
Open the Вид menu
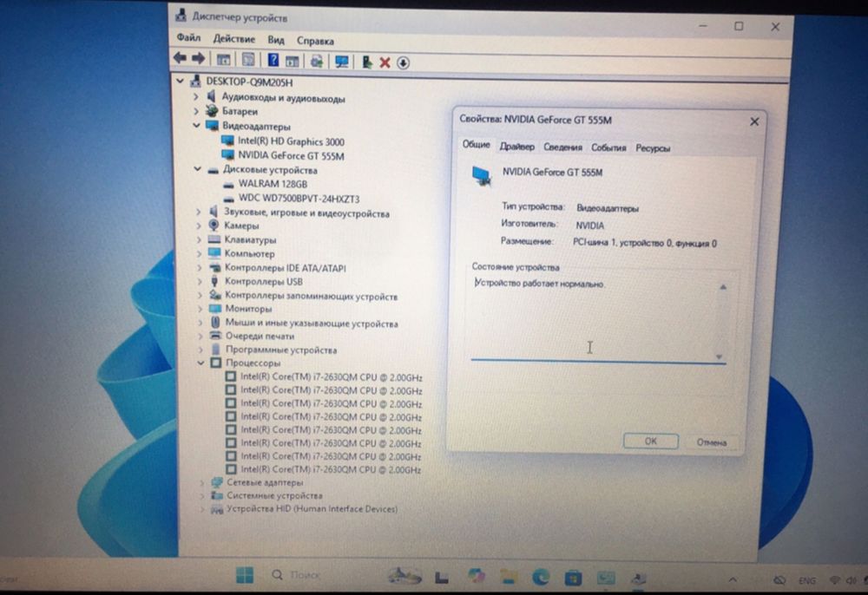(x=276, y=40)
